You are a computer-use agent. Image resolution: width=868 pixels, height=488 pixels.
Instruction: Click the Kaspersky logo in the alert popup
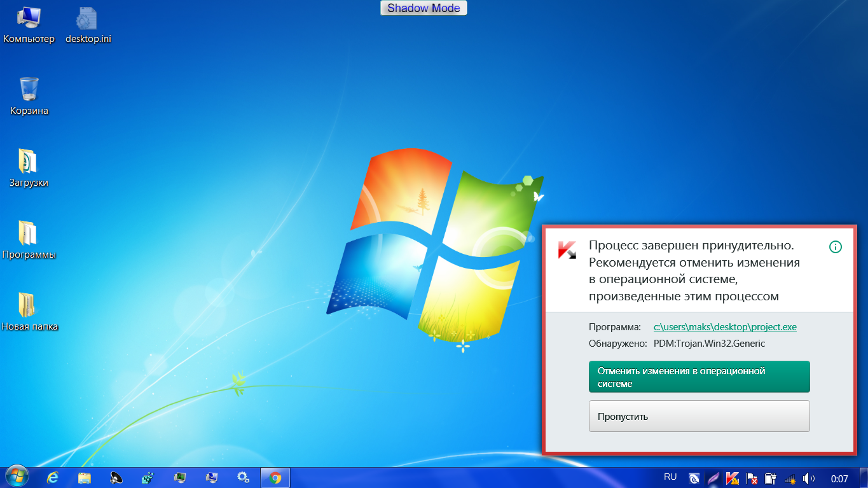[x=567, y=250]
